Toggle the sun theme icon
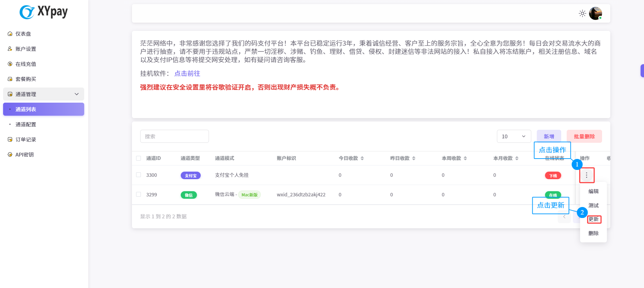Viewport: 644px width, 288px height. tap(582, 13)
